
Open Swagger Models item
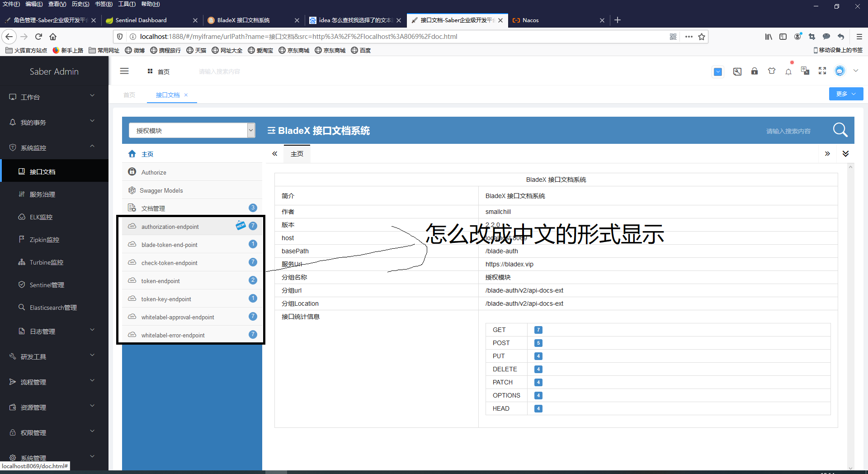tap(192, 190)
